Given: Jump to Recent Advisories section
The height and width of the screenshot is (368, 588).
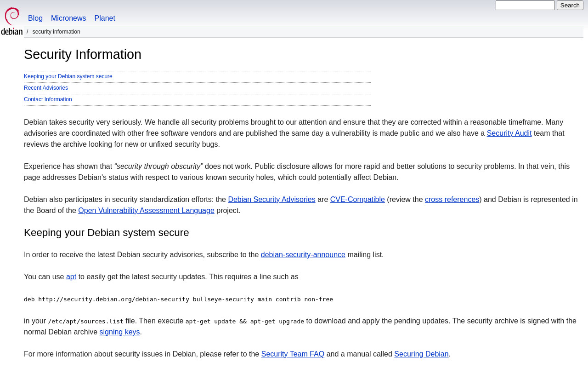Looking at the screenshot, I should coord(46,88).
